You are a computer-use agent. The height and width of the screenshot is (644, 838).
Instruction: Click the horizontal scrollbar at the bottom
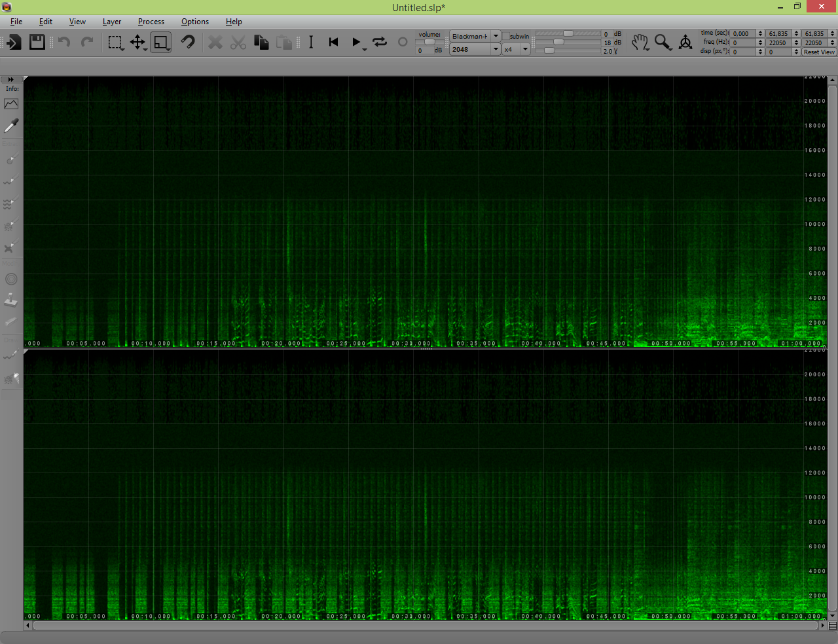426,626
